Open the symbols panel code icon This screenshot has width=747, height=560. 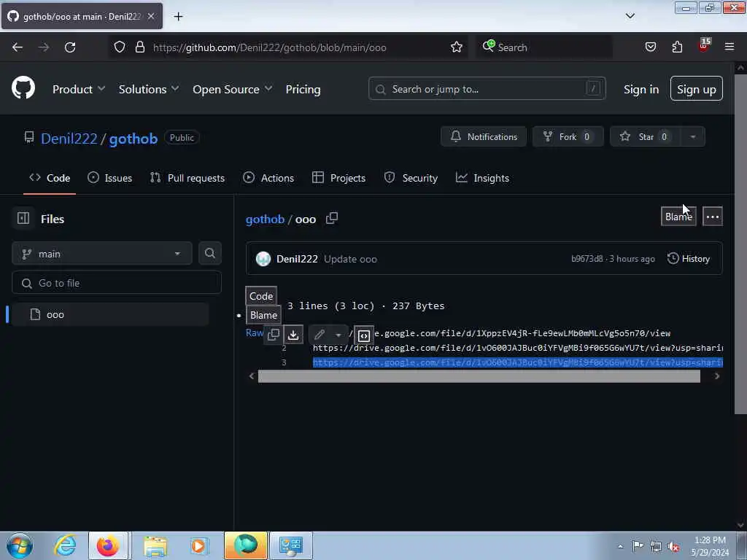coord(364,335)
